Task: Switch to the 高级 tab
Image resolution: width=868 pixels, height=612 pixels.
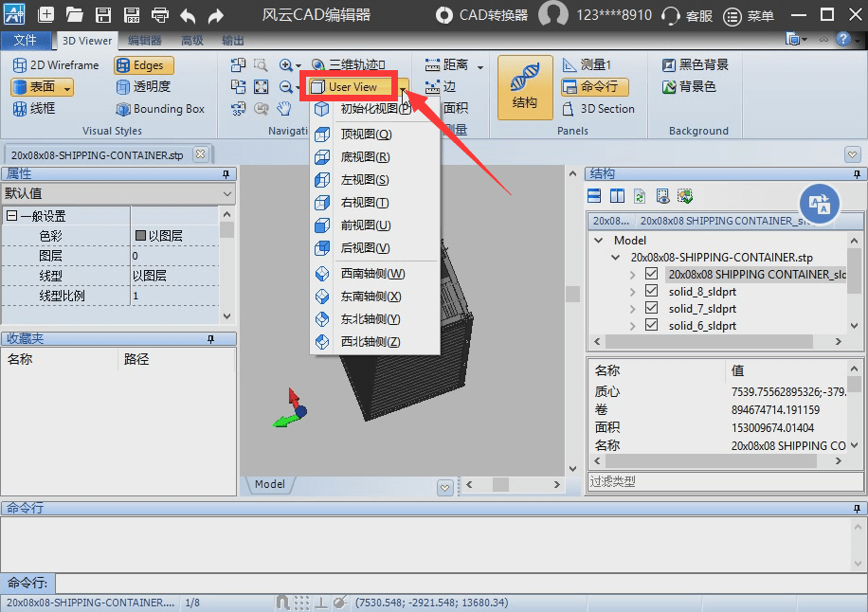Action: click(192, 41)
